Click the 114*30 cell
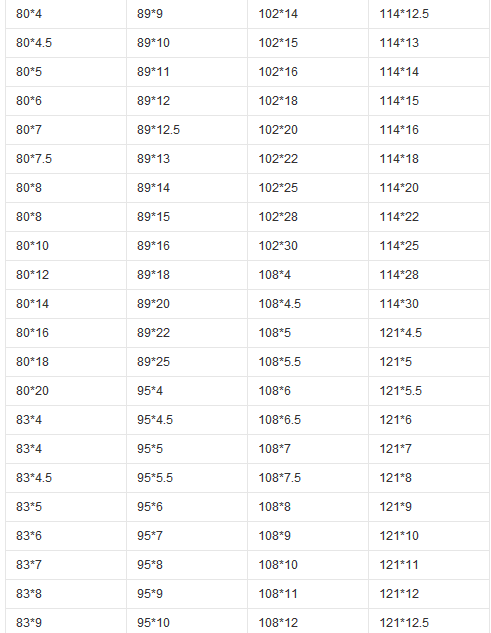 (x=429, y=304)
